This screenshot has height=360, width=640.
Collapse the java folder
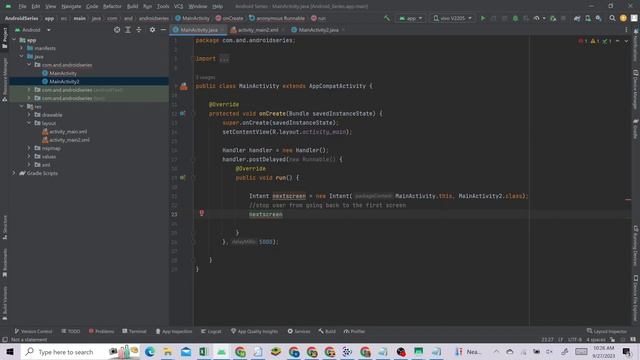point(22,56)
